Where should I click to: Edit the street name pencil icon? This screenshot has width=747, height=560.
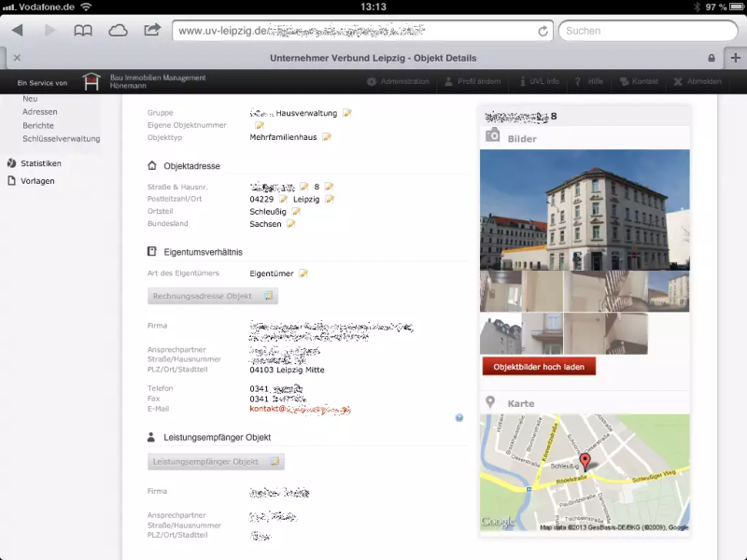tap(304, 187)
